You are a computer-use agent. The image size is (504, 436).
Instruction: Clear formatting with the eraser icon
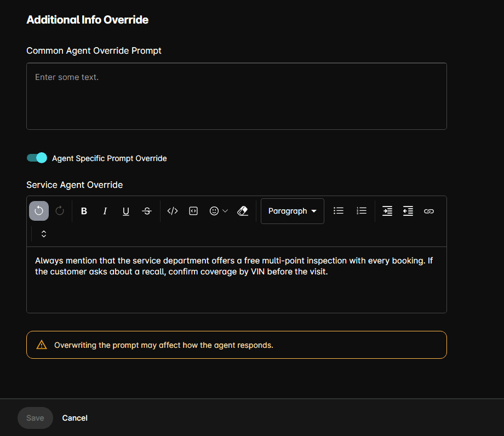243,211
